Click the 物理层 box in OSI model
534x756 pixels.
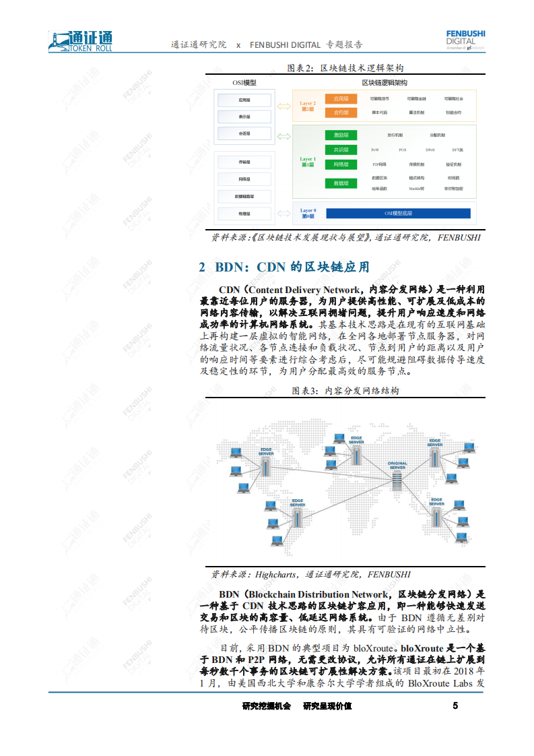(244, 214)
